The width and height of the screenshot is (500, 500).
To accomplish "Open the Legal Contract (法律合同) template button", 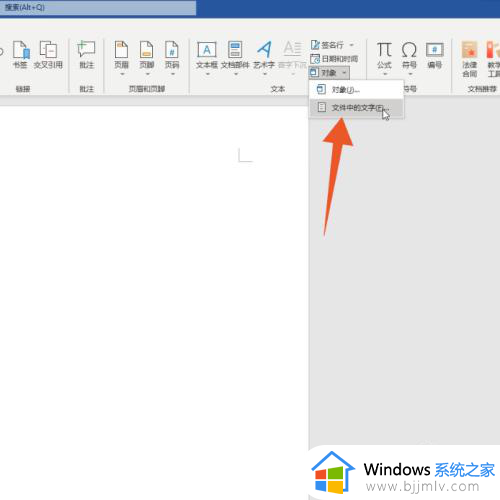I will pos(469,59).
